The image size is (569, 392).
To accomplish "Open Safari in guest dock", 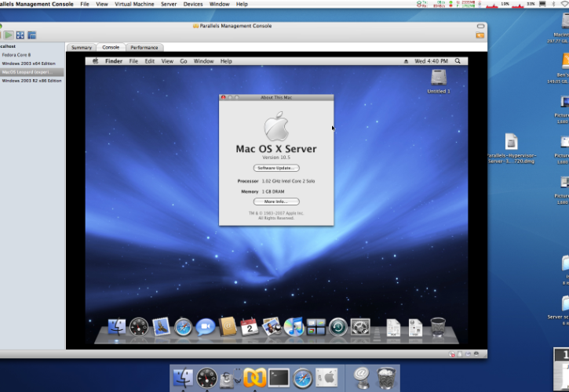I will tap(183, 327).
